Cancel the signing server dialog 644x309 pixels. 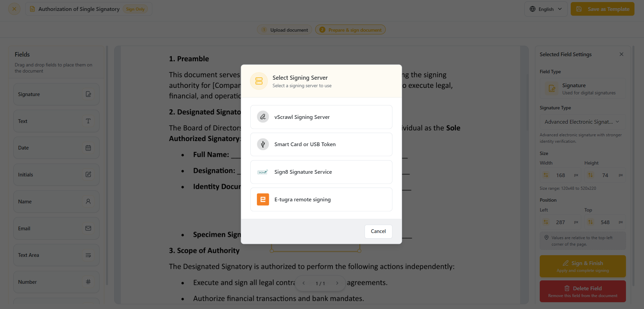tap(378, 231)
